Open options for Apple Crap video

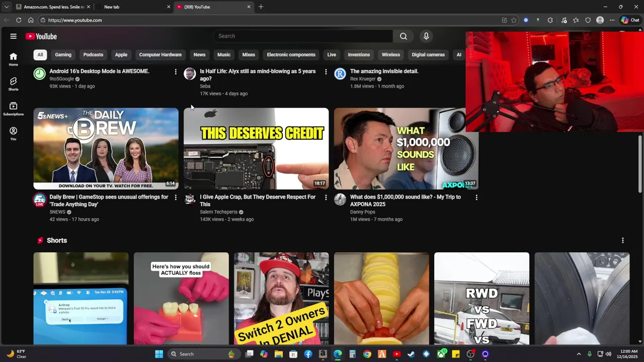326,198
